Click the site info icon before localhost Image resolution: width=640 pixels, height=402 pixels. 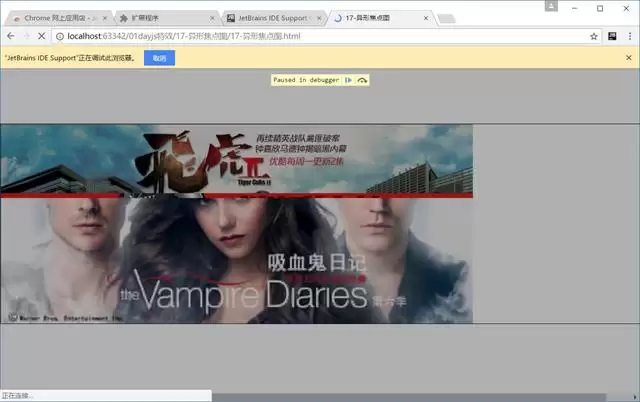(60, 36)
